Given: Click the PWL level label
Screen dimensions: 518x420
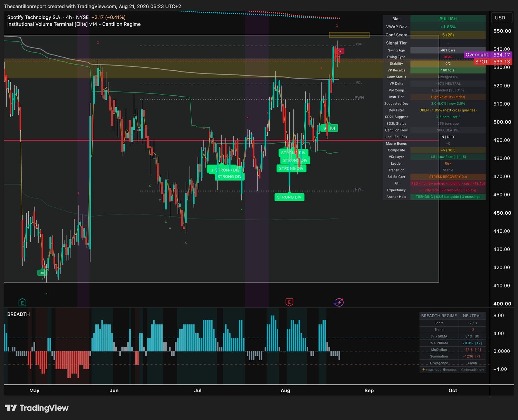Looking at the screenshot, I should tap(359, 189).
